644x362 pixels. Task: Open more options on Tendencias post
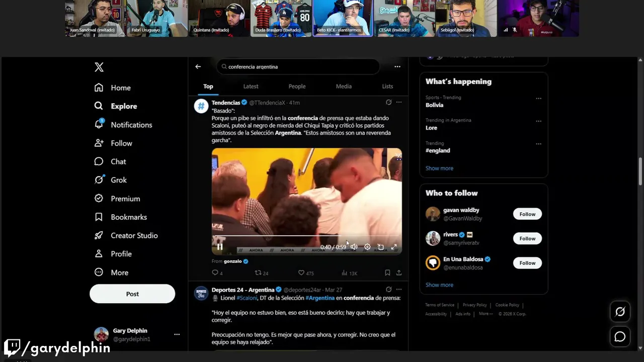coord(399,102)
